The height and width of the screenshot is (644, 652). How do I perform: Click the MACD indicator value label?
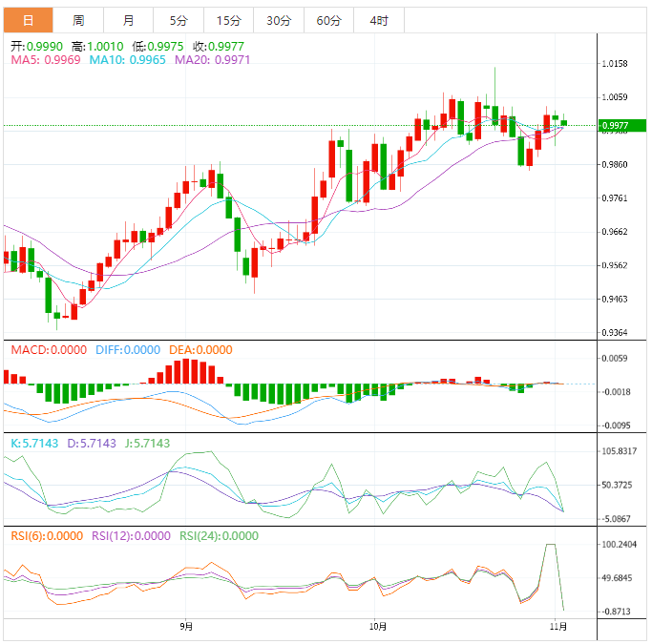click(49, 350)
